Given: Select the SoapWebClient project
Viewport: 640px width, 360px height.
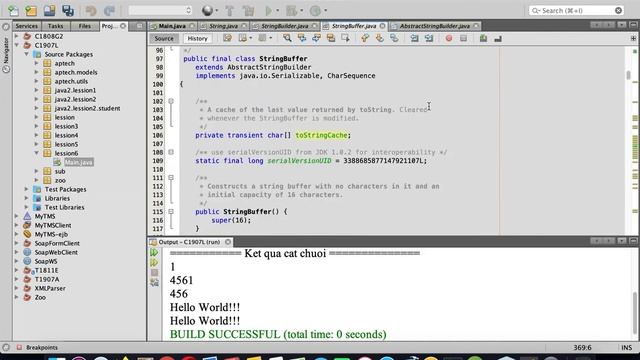Looking at the screenshot, I should (56, 252).
